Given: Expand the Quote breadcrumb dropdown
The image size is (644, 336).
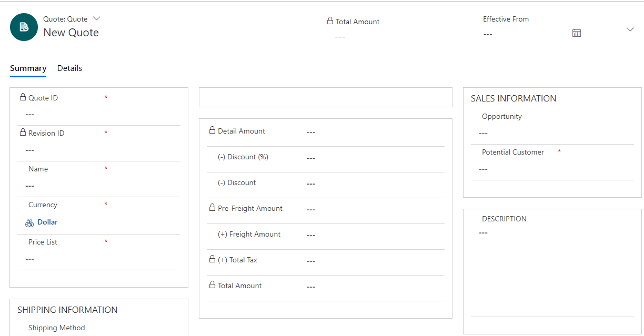Looking at the screenshot, I should coord(96,18).
